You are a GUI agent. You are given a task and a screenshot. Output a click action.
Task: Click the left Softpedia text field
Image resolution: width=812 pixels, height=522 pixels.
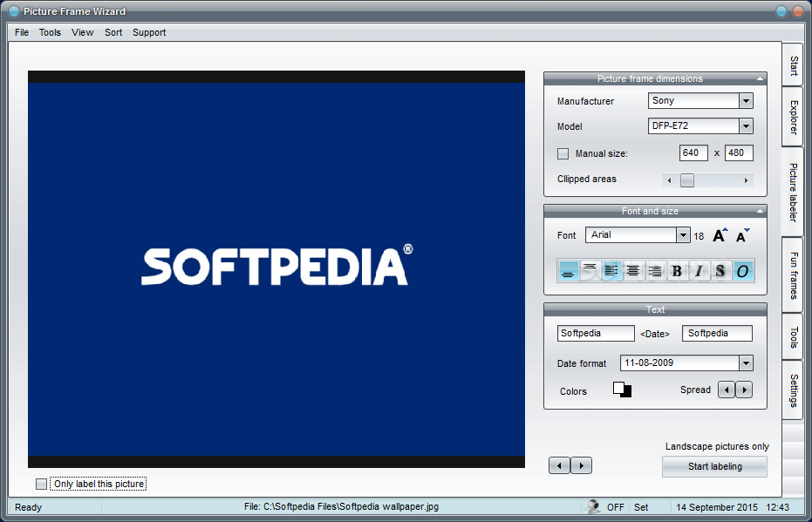point(596,333)
